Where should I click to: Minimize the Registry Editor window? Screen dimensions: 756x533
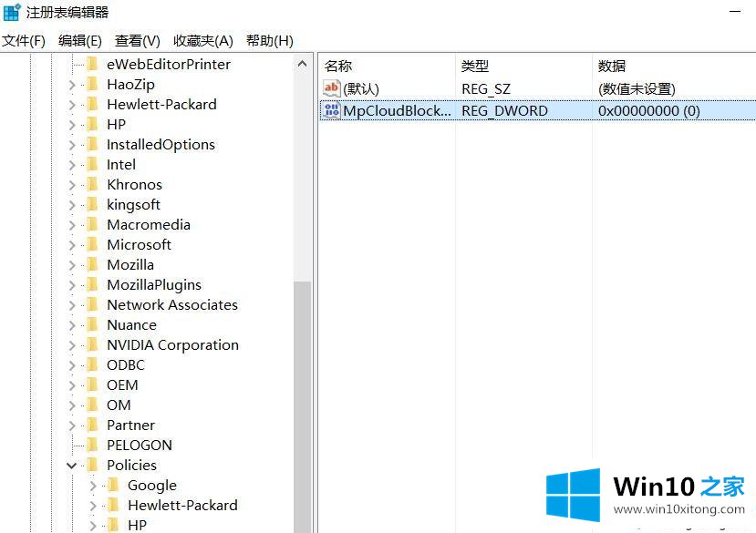[x=735, y=11]
